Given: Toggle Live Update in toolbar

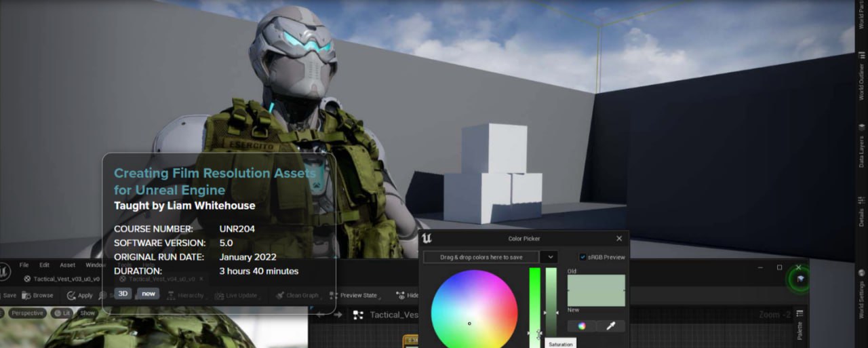Looking at the screenshot, I should [x=237, y=296].
